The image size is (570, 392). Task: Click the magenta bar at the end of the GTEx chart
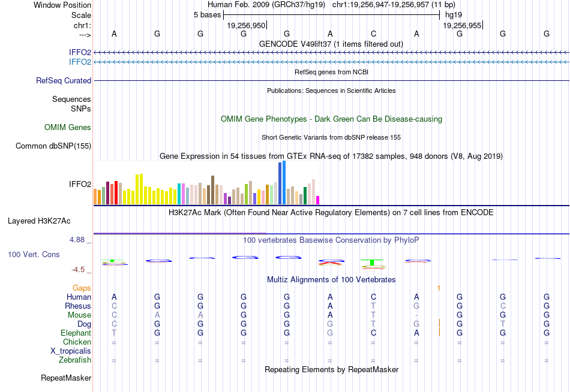(x=318, y=200)
